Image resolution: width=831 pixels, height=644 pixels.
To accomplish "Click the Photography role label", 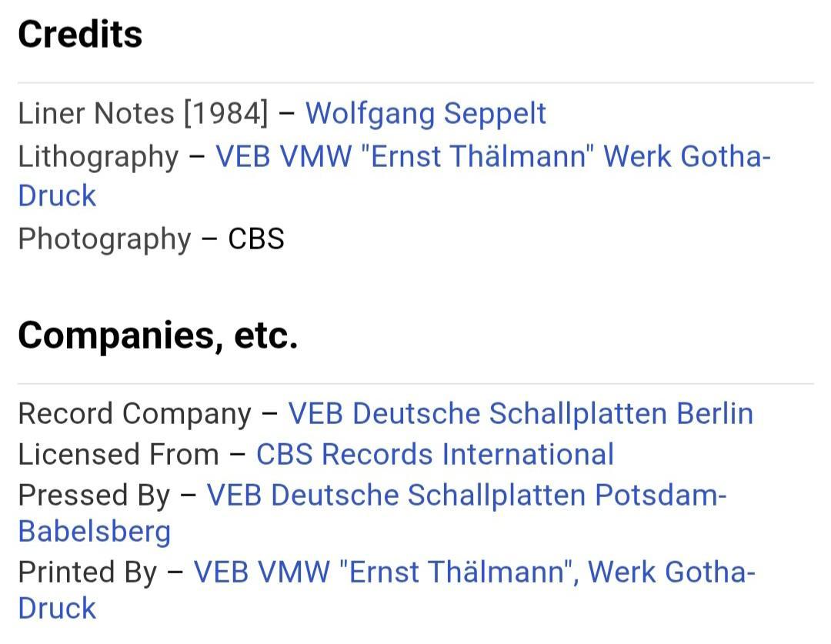I will tap(104, 239).
